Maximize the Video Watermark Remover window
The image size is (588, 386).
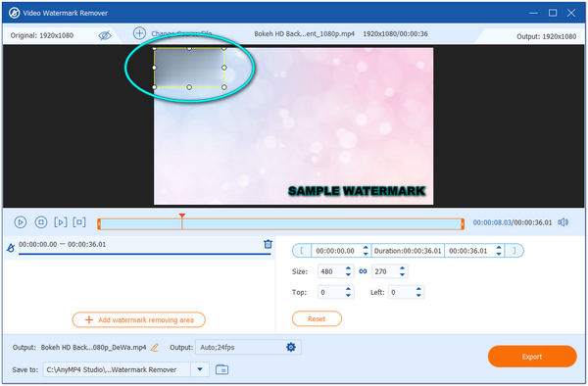tap(553, 13)
